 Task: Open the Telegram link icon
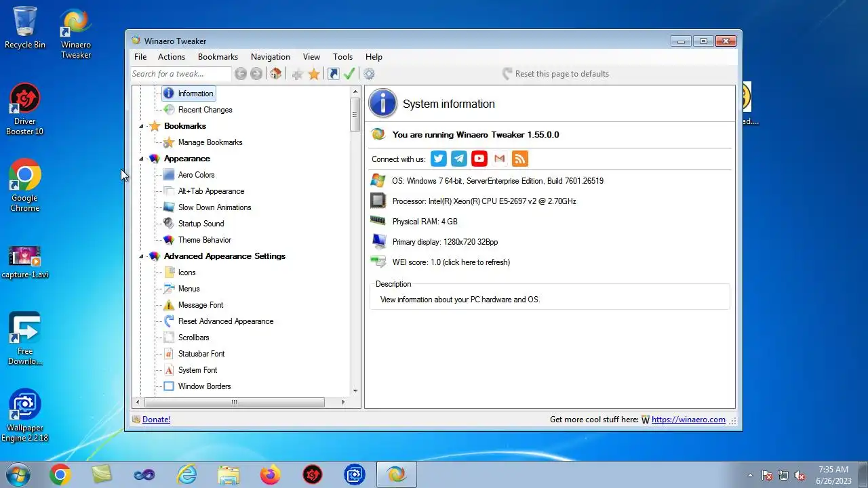pyautogui.click(x=459, y=159)
